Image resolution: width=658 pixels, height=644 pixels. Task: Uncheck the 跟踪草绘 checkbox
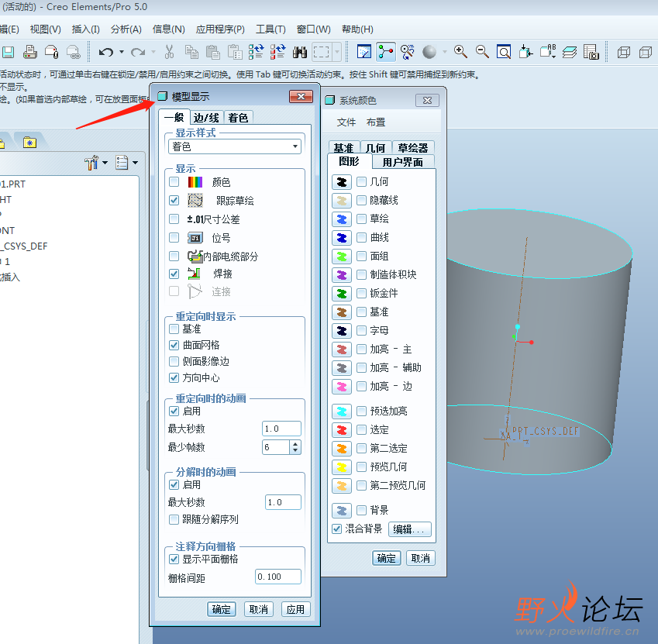coord(174,201)
